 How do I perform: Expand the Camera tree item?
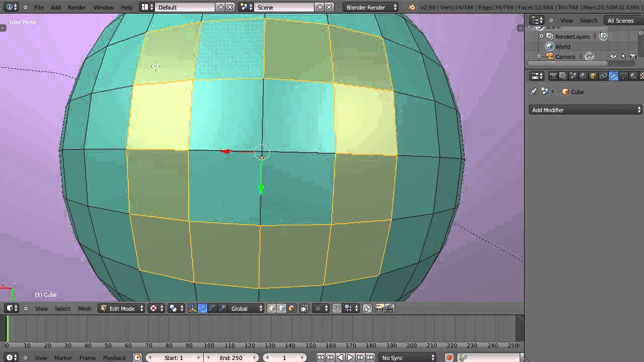pyautogui.click(x=539, y=56)
